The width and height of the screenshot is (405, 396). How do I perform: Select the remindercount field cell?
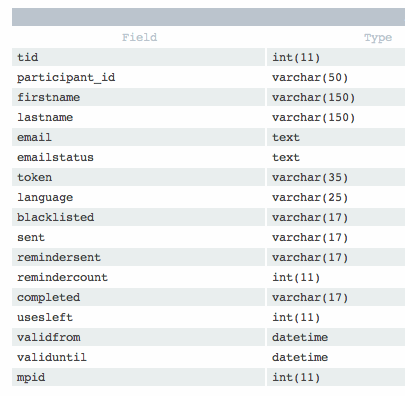click(x=138, y=277)
